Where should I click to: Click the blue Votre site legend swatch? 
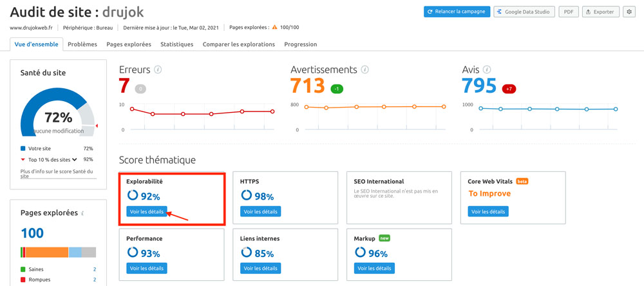tap(23, 149)
